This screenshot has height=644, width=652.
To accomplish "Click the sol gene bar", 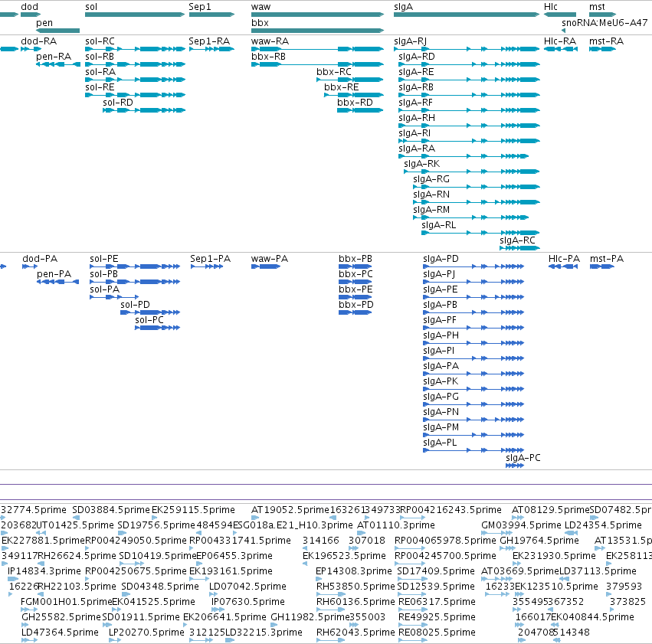I will 135,15.
